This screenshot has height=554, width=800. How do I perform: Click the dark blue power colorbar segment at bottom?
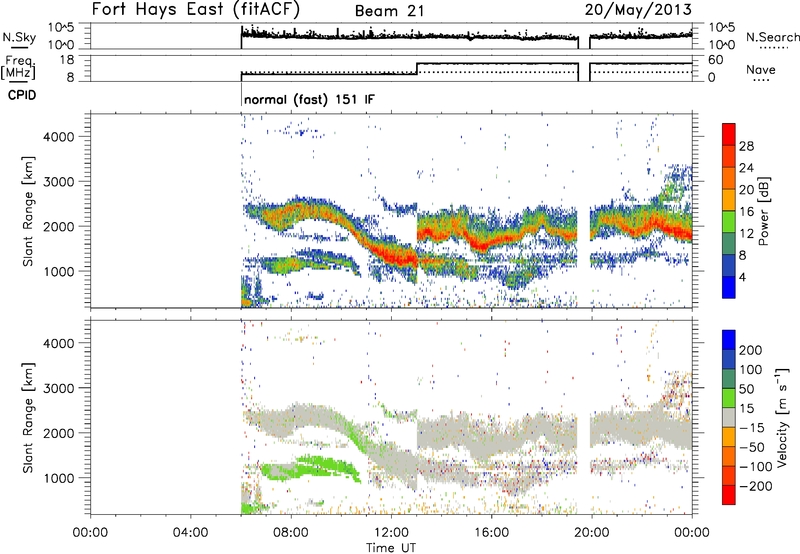coord(729,287)
